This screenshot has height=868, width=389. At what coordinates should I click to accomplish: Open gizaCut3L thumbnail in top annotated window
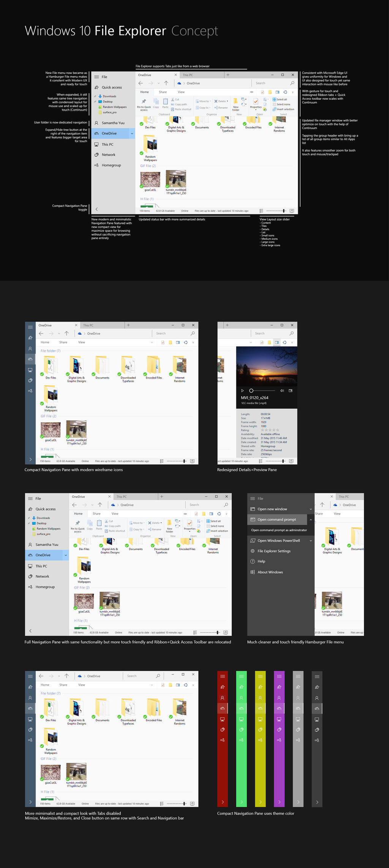tap(150, 179)
